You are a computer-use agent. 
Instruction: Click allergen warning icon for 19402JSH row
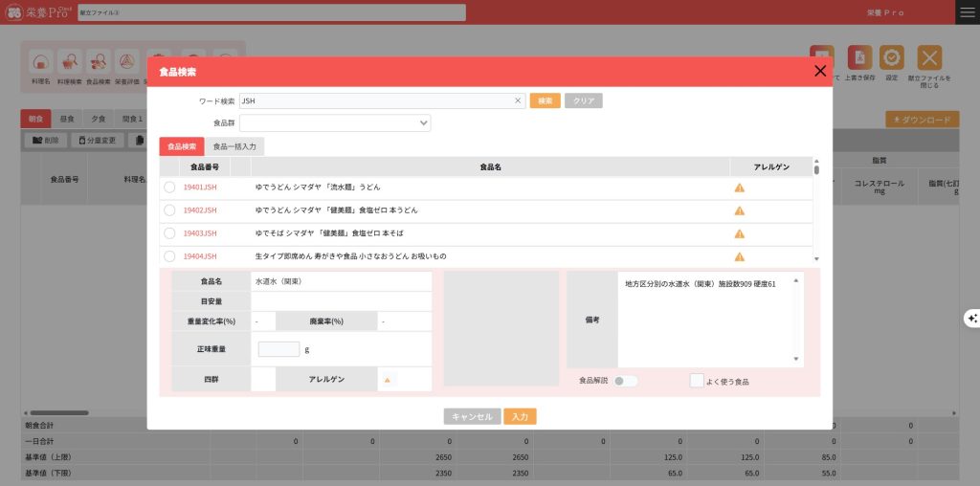click(740, 210)
